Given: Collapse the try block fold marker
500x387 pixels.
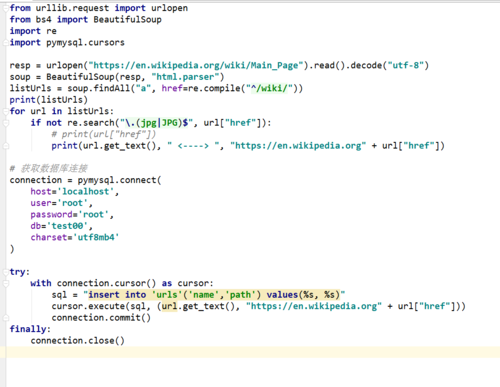Looking at the screenshot, I should (5, 272).
